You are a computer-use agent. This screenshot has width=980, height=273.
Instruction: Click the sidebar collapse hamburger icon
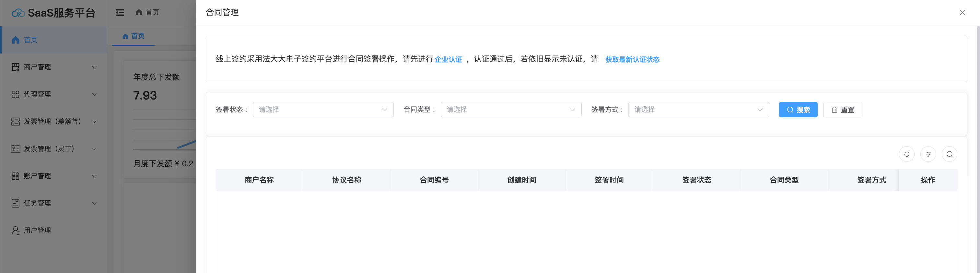tap(120, 13)
